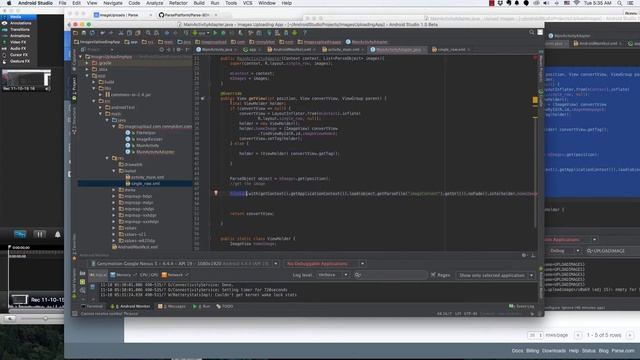640x360 pixels.
Task: Open the run configuration 'app' dropdown
Action: 201,33
